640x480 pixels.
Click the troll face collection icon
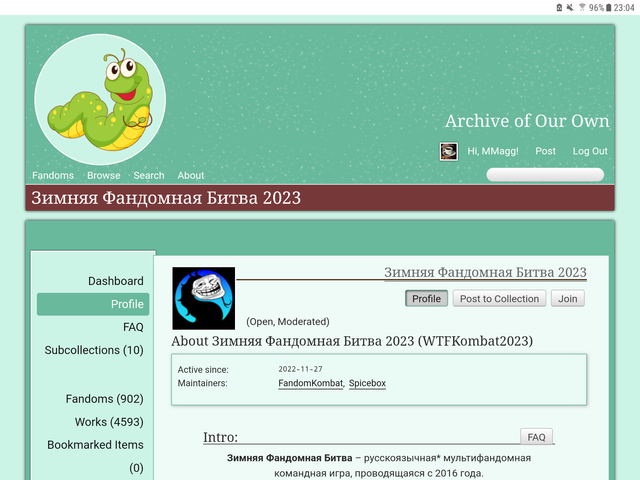pos(204,298)
